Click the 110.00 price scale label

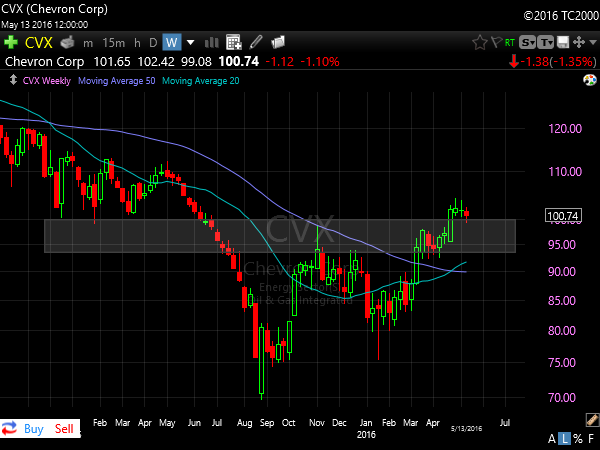[x=565, y=171]
